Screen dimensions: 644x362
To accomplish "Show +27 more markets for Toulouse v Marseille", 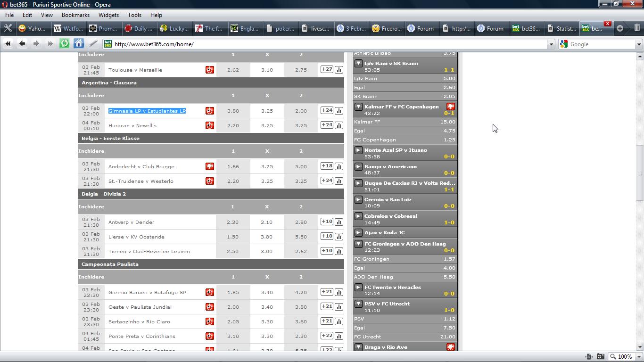I will coord(327,69).
